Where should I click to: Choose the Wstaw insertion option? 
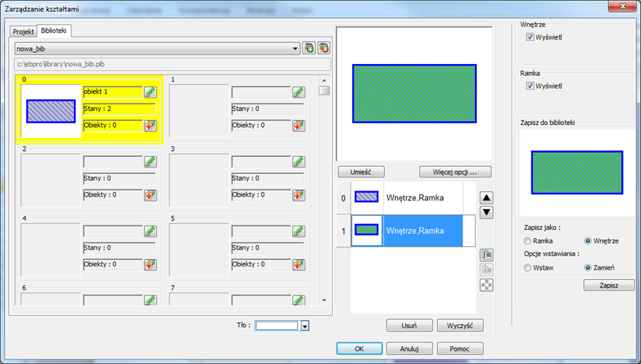point(527,268)
